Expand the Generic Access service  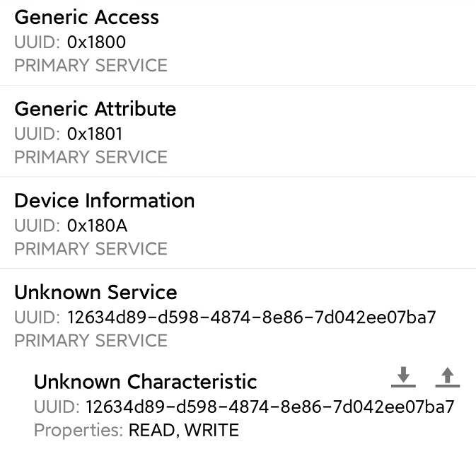[x=238, y=41]
